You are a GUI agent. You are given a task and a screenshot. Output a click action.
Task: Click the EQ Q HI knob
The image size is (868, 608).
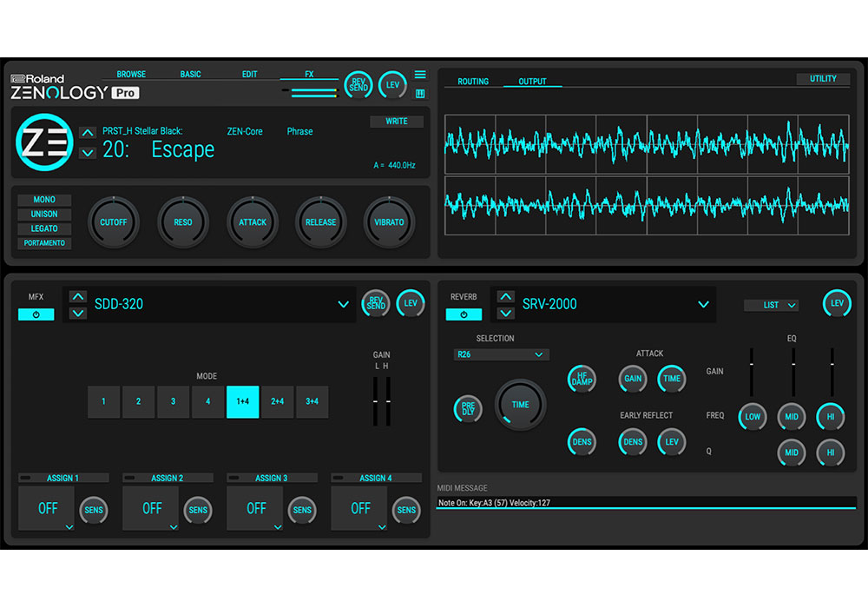pyautogui.click(x=831, y=453)
